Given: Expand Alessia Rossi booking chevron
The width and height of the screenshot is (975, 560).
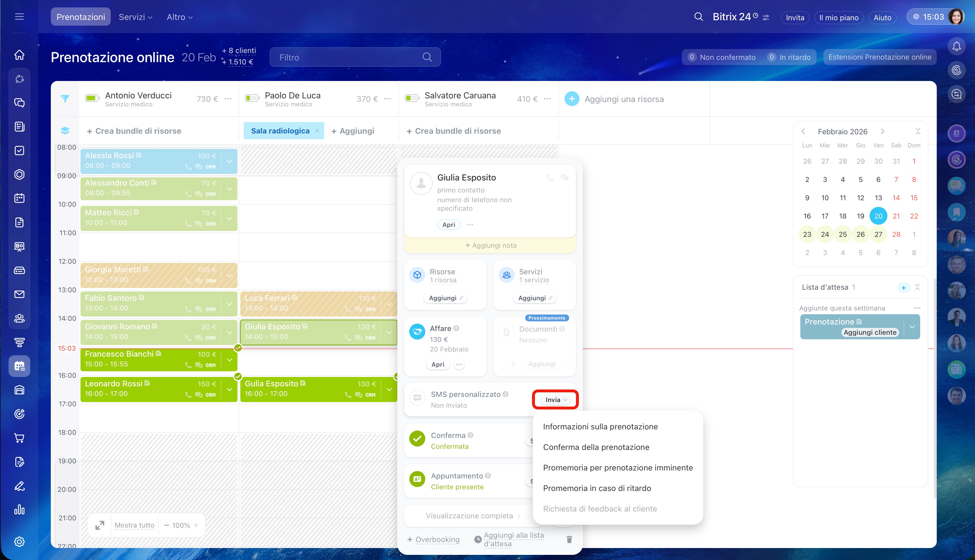Looking at the screenshot, I should pos(229,161).
